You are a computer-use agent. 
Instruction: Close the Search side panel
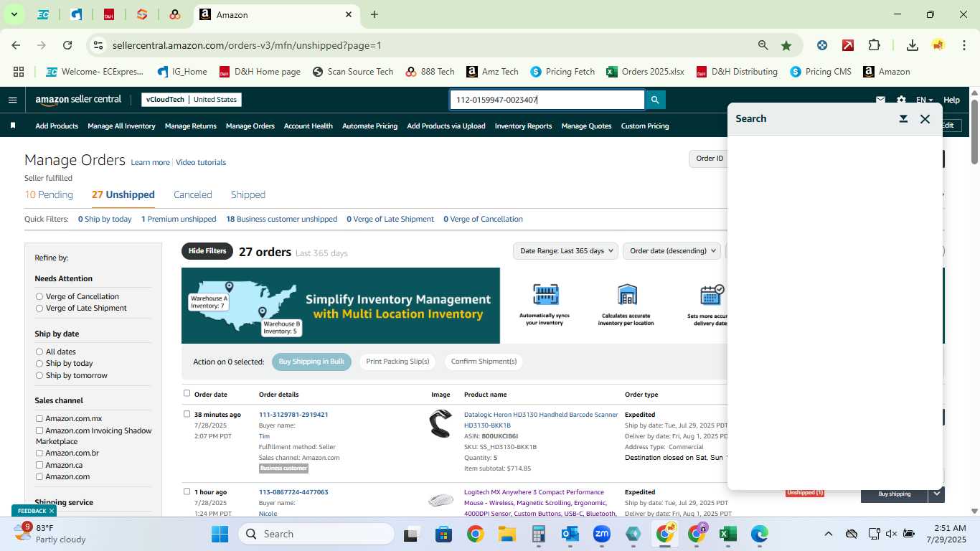925,119
